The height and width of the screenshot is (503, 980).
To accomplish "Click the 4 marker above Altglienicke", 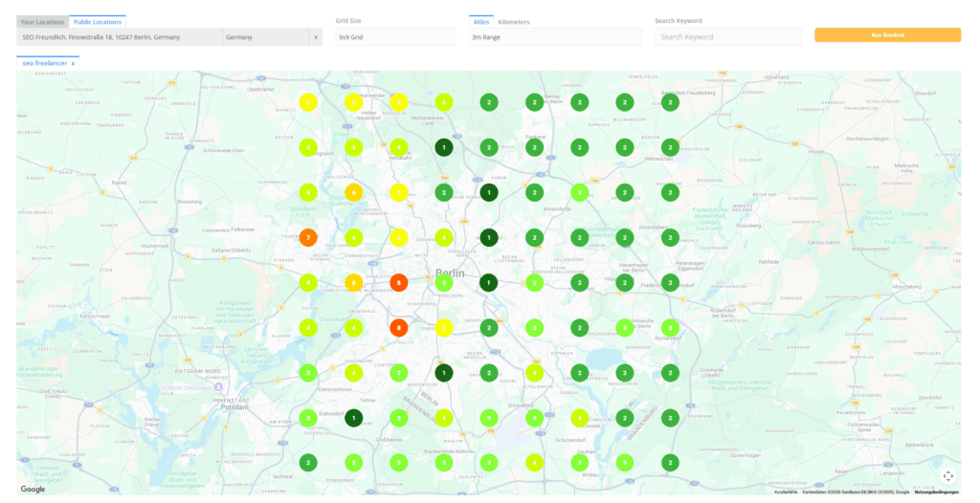I will tap(534, 372).
